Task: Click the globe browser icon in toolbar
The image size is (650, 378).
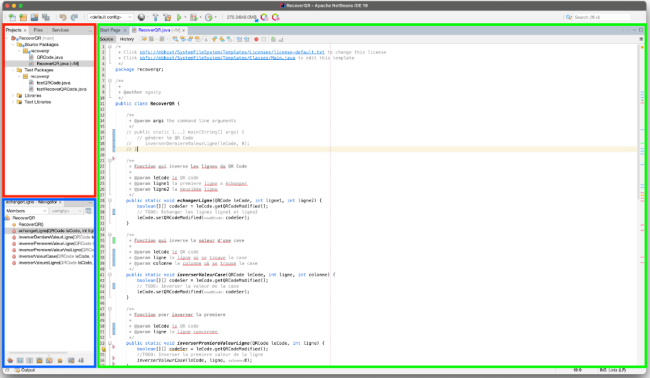Action: coord(141,17)
